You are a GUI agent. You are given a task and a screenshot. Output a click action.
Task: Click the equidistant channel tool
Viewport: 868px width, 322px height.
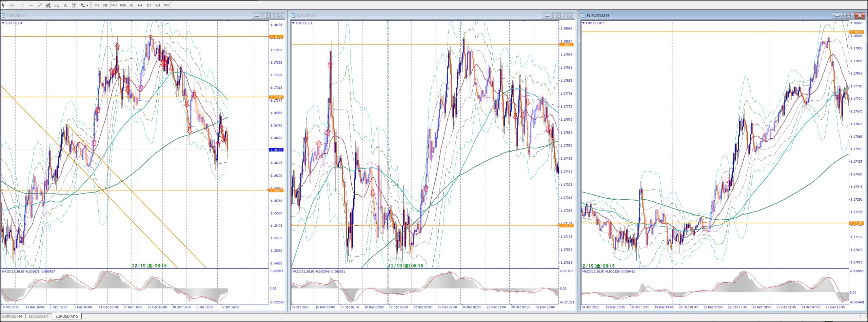(48, 5)
